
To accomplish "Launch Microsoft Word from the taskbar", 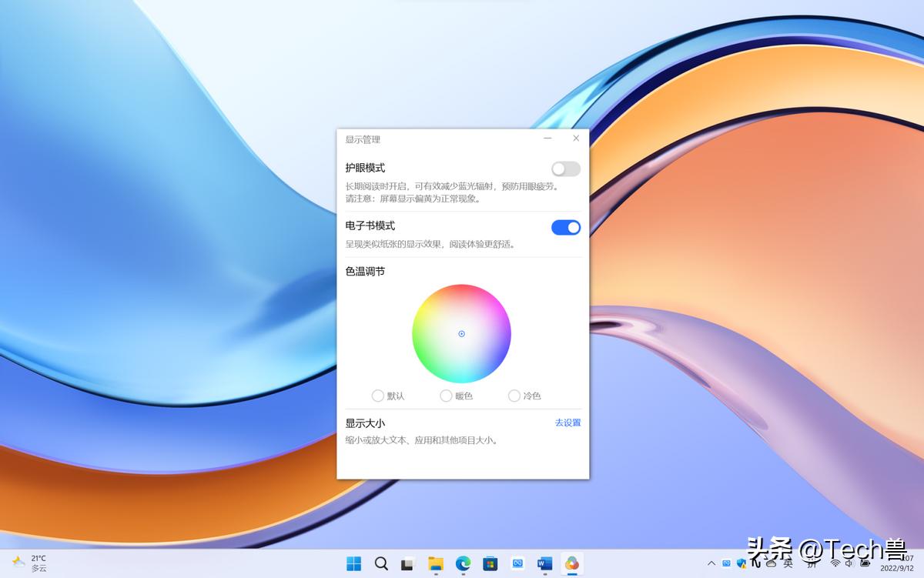I will coord(545,564).
